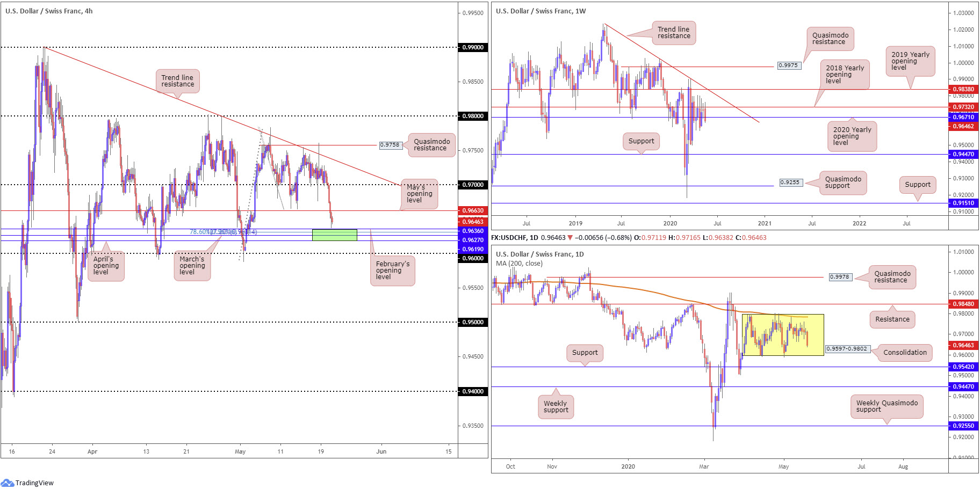Click the blue 0.92550 price tag
The height and width of the screenshot is (489, 980).
963,426
